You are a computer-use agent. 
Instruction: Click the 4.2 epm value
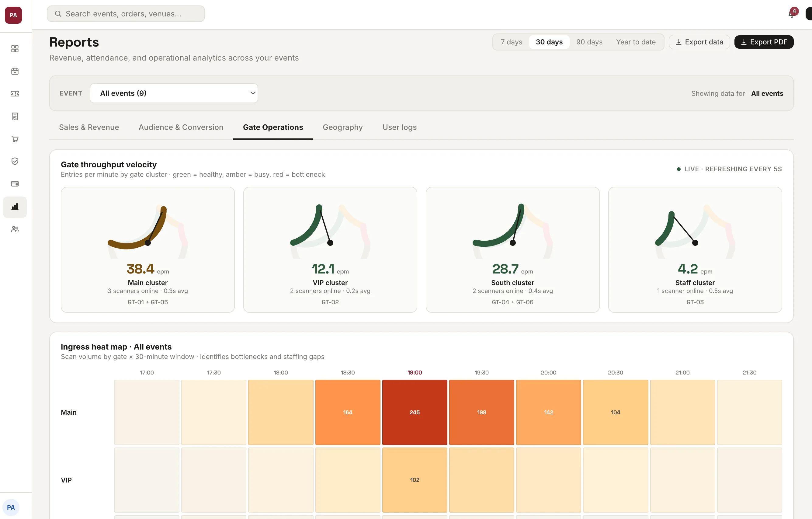point(695,269)
